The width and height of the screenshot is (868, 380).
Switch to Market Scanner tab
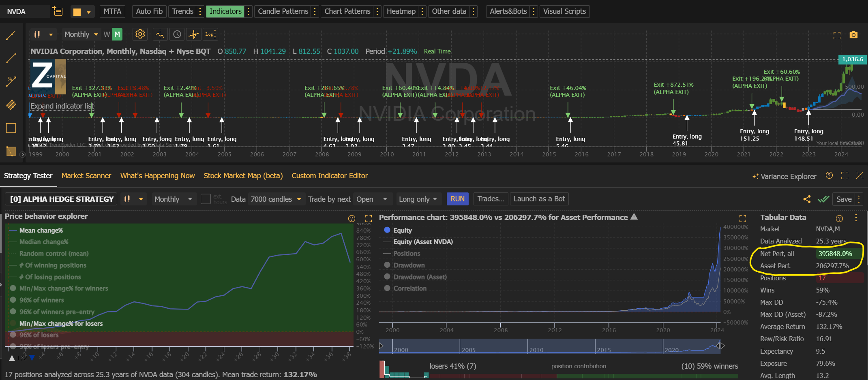coord(86,176)
